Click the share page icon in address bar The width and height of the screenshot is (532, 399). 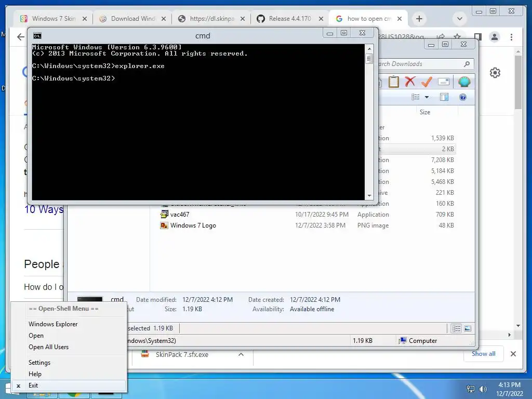click(x=441, y=37)
